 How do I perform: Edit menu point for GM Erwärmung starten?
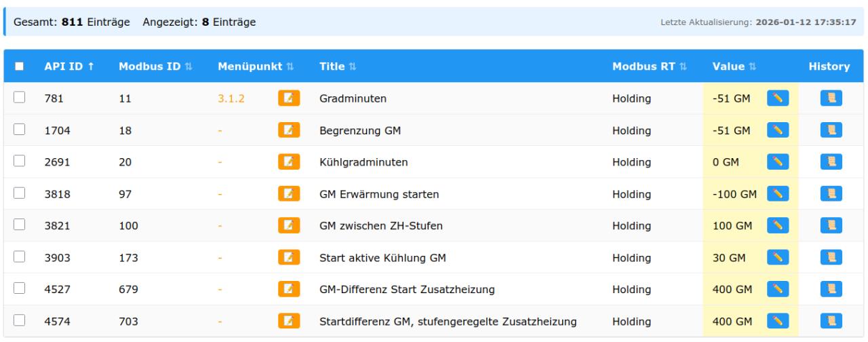point(289,194)
